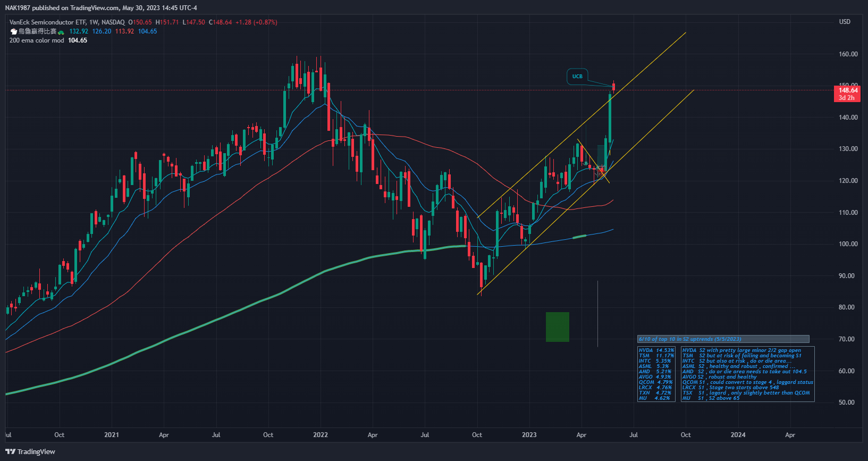Screen dimensions: 868x461
Task: Click the 2024 label on the time axis
Action: tap(738, 435)
